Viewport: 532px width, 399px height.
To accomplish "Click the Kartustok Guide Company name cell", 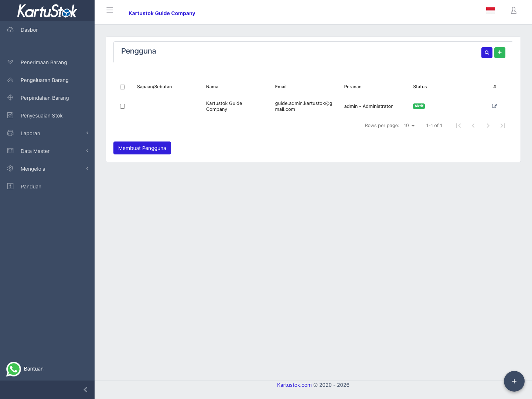I will (x=224, y=106).
